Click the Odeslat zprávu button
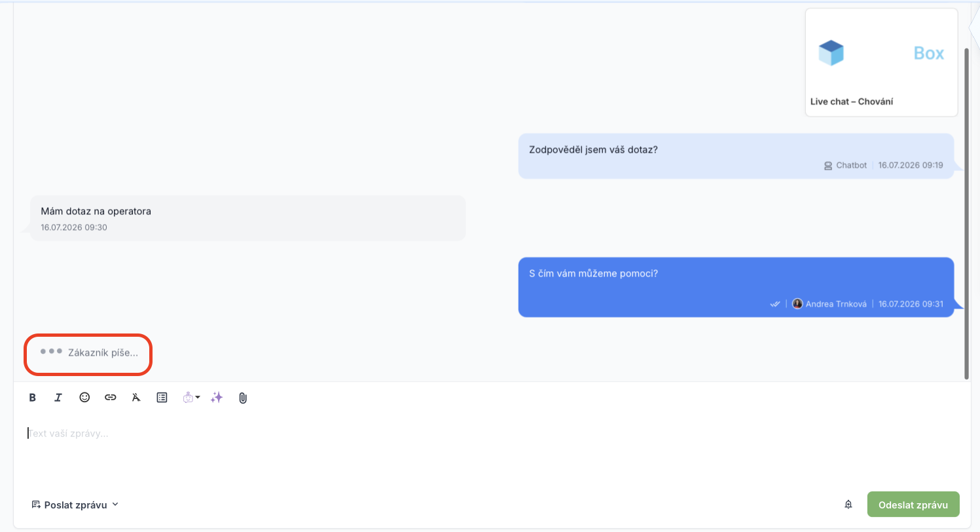The height and width of the screenshot is (532, 980). 913,504
